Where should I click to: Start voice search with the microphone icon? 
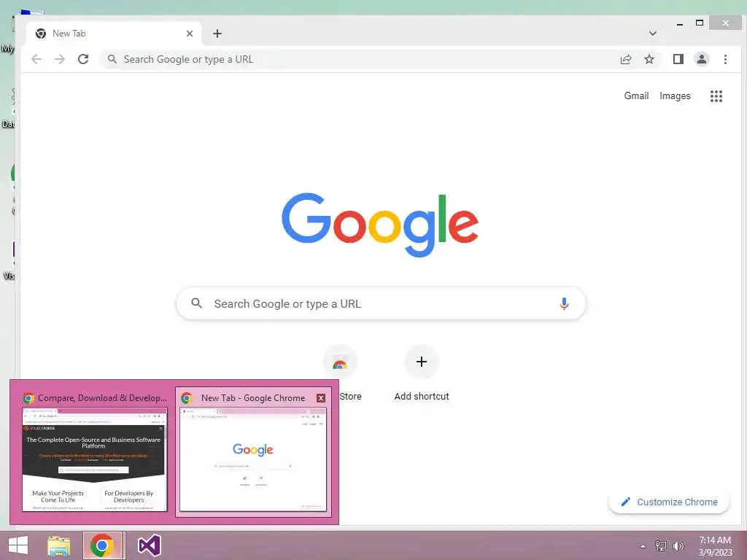click(x=564, y=303)
